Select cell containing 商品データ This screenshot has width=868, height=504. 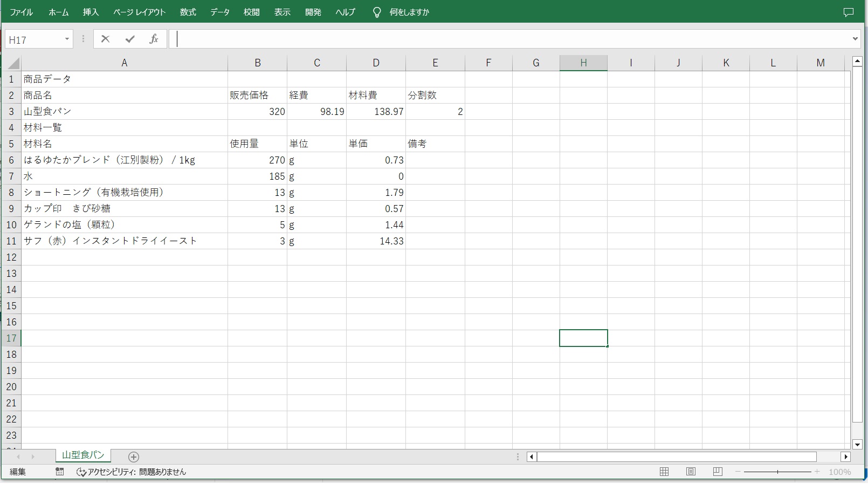pyautogui.click(x=125, y=79)
